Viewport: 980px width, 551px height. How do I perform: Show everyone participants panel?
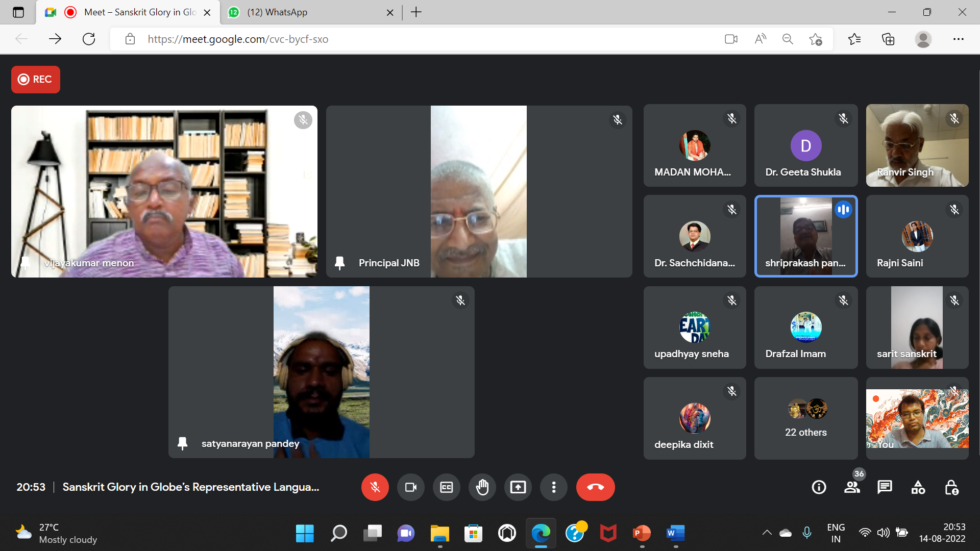(x=852, y=487)
